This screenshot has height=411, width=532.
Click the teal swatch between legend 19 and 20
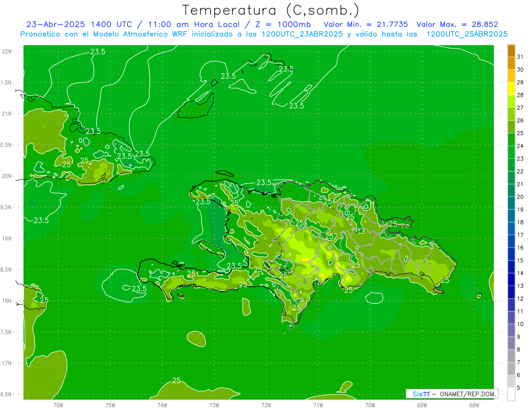[x=511, y=204]
